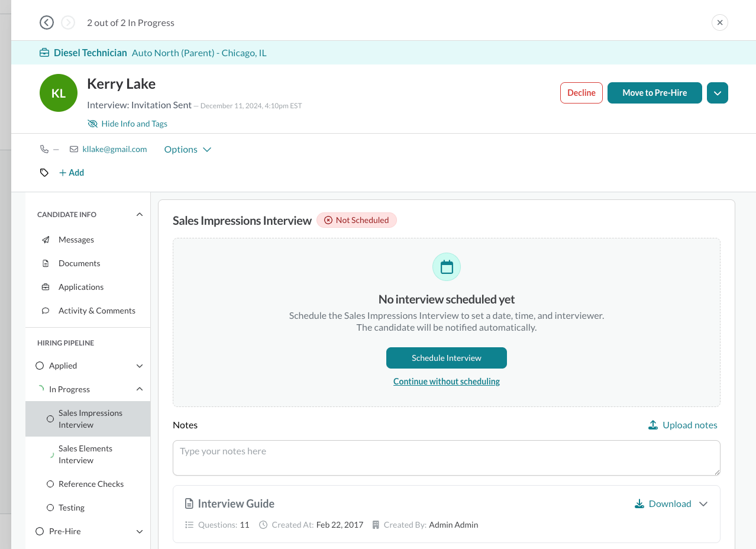
Task: Click the Interview Guide document icon
Action: 189,504
